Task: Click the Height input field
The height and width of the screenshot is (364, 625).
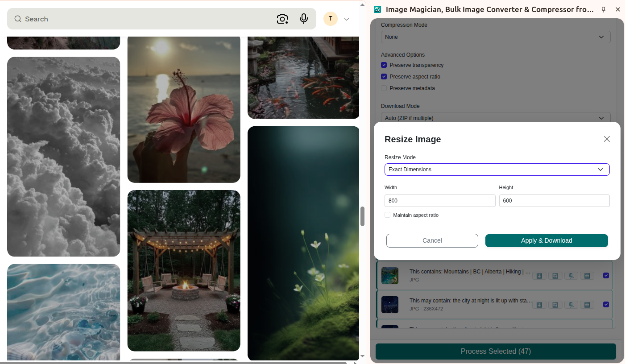Action: coord(554,201)
